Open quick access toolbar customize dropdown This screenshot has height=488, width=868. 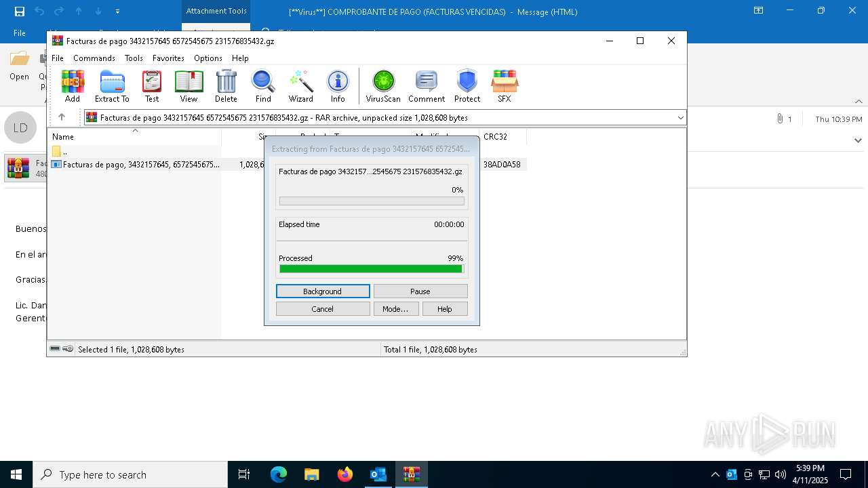click(x=117, y=12)
